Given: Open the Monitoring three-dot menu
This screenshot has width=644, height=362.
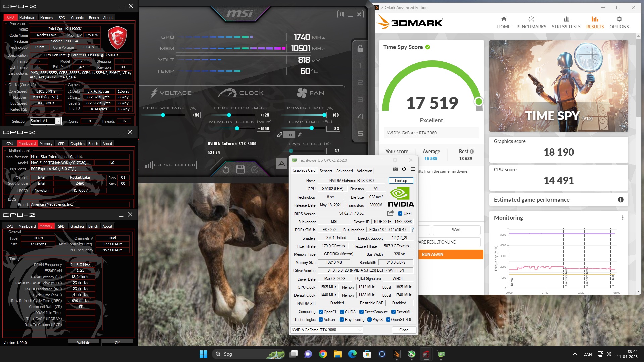Looking at the screenshot, I should click(x=623, y=218).
